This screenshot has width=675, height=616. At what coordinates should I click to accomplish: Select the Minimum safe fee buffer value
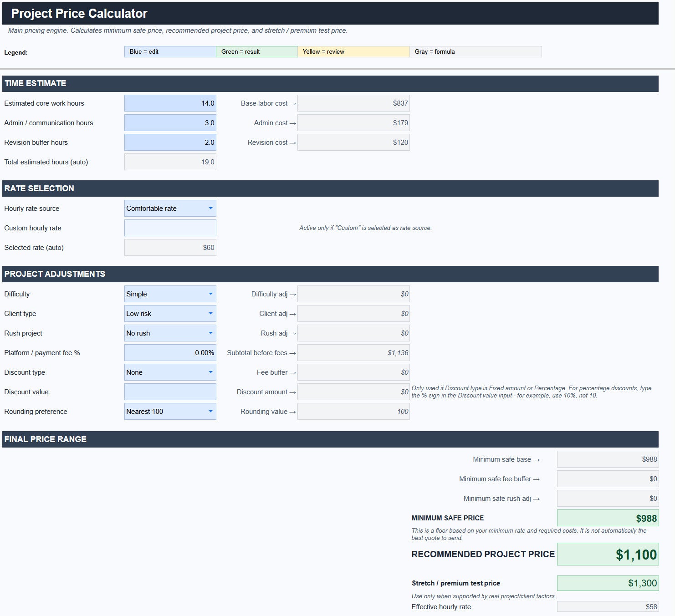coord(608,479)
